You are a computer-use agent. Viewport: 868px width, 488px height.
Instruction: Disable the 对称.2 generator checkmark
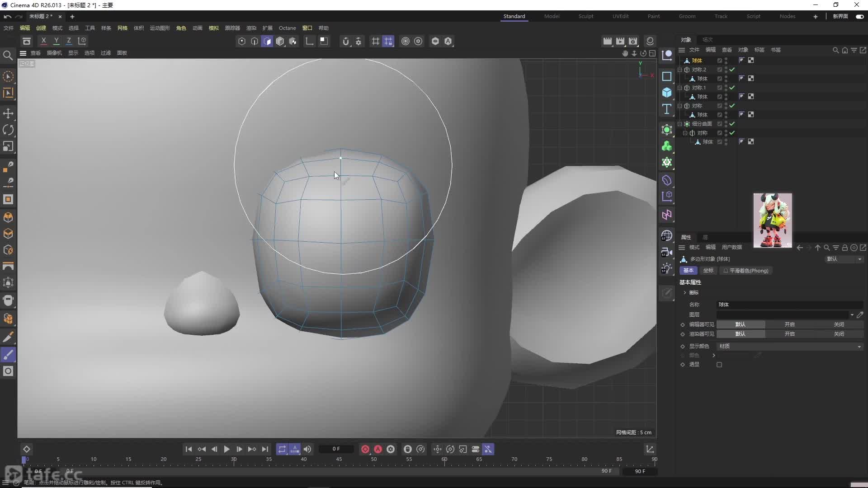732,70
